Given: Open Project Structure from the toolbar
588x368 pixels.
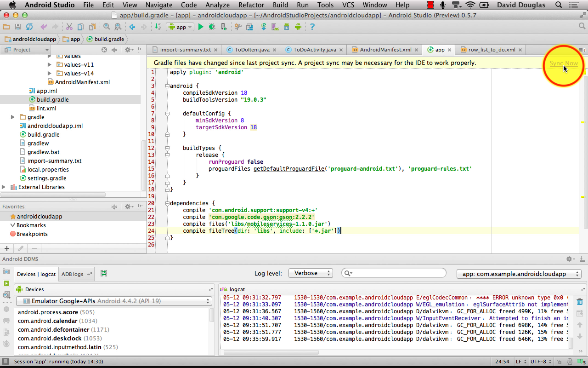Looking at the screenshot, I should point(249,27).
